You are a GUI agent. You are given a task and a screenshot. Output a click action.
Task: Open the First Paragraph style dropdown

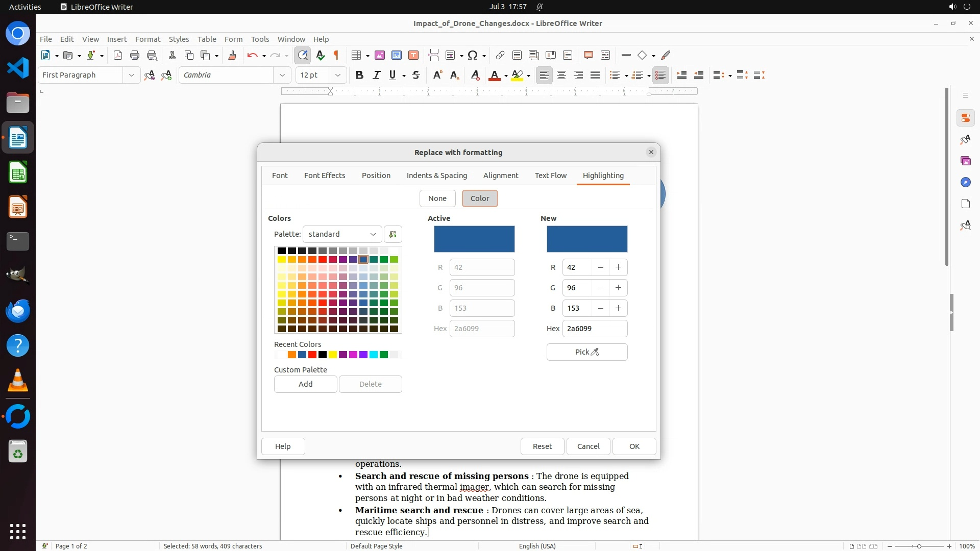(x=131, y=75)
